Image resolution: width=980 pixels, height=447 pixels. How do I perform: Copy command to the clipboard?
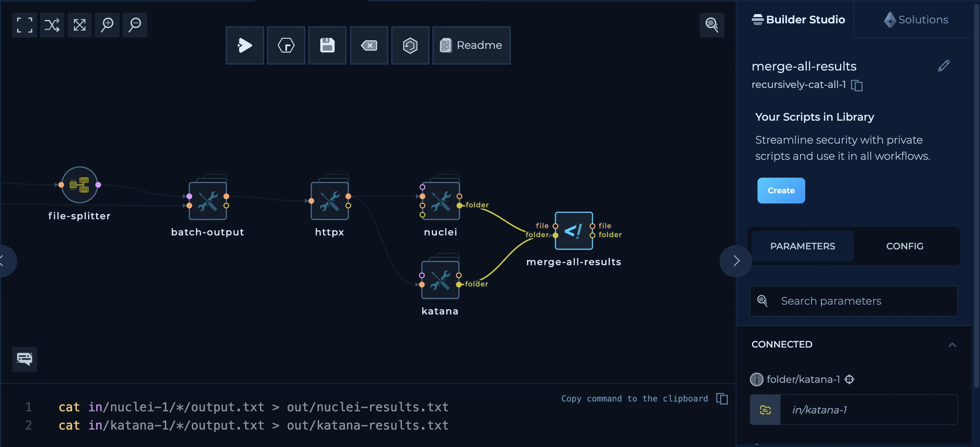(722, 399)
